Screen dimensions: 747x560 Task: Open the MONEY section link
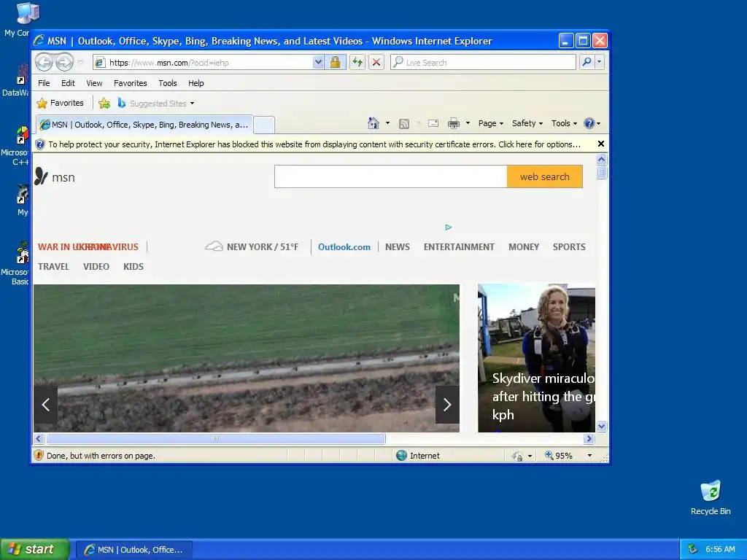[524, 247]
